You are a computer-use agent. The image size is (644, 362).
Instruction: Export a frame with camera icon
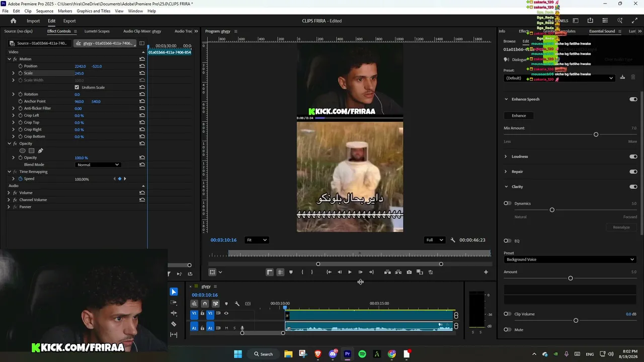click(409, 272)
